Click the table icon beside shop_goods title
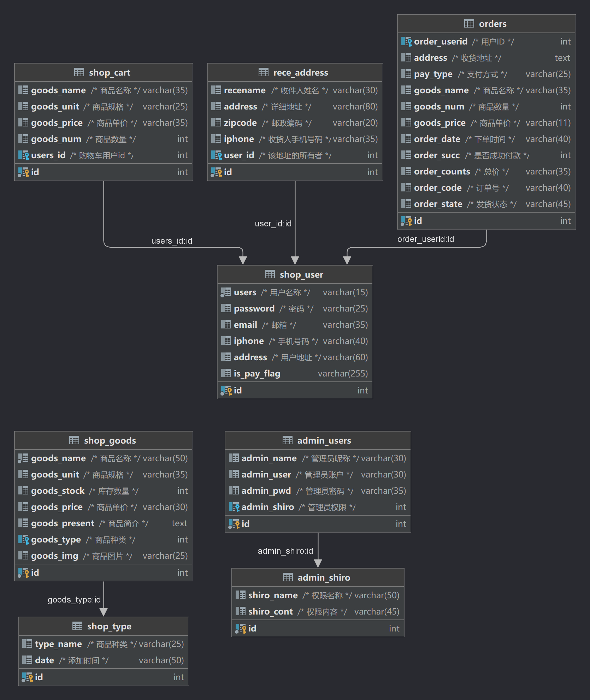Screen dimensions: 590x700 pos(74,440)
